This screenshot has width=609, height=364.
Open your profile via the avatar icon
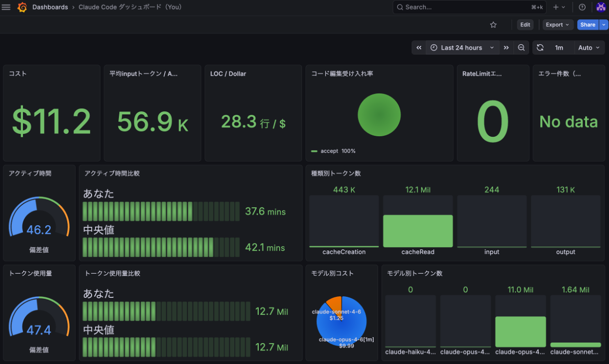coord(601,7)
